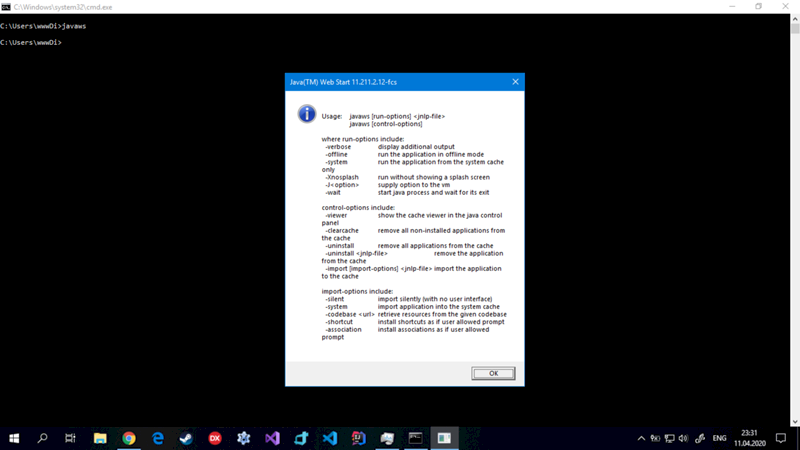Click the ENG input language indicator
Screen dimensions: 800x450
[719, 438]
